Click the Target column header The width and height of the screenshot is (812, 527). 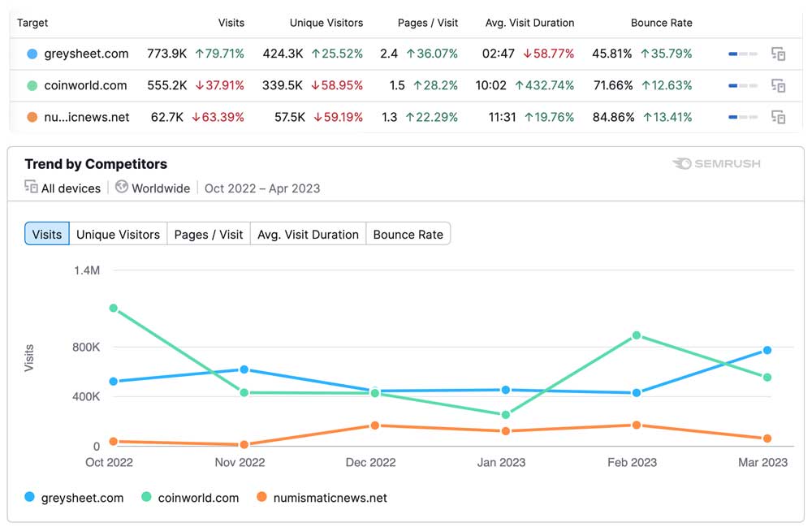32,23
